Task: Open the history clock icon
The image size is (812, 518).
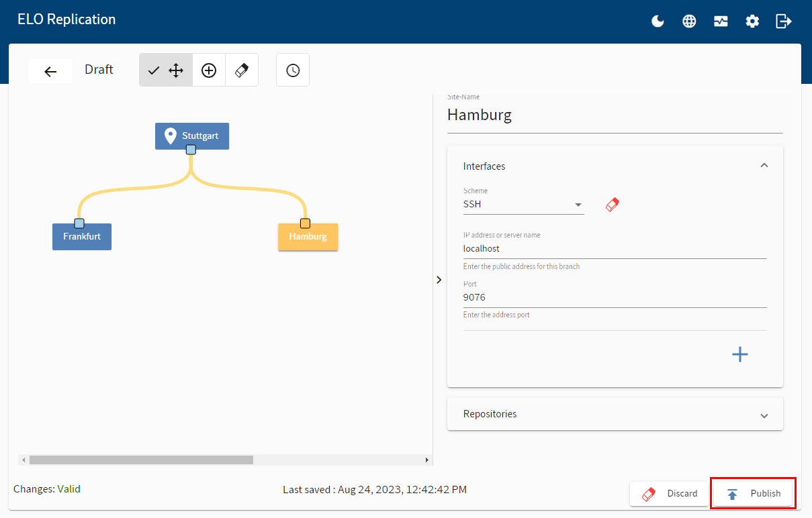Action: pyautogui.click(x=293, y=70)
